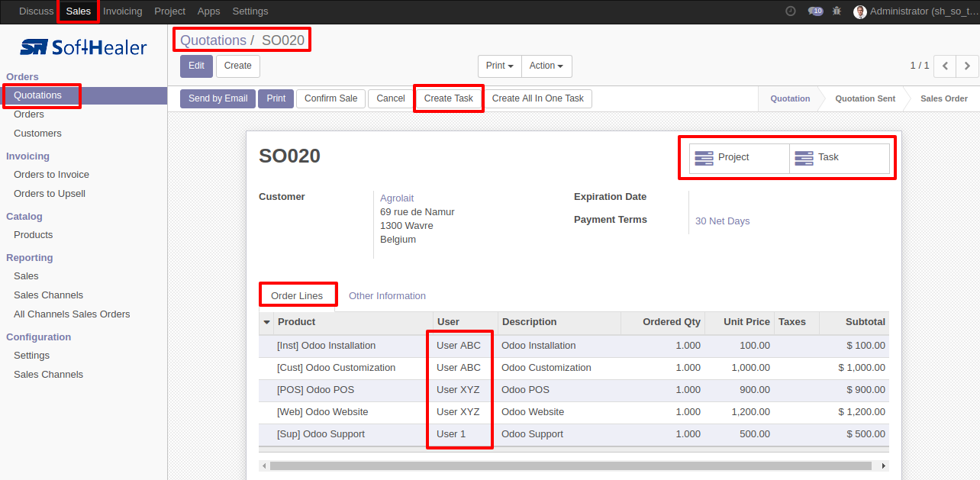
Task: Select the [Web] Odoo Website row
Action: tap(574, 412)
